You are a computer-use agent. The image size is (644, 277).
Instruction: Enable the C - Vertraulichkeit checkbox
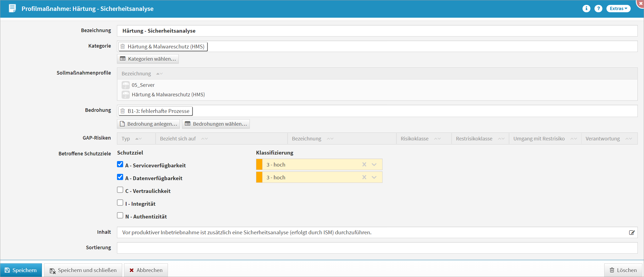click(x=120, y=190)
